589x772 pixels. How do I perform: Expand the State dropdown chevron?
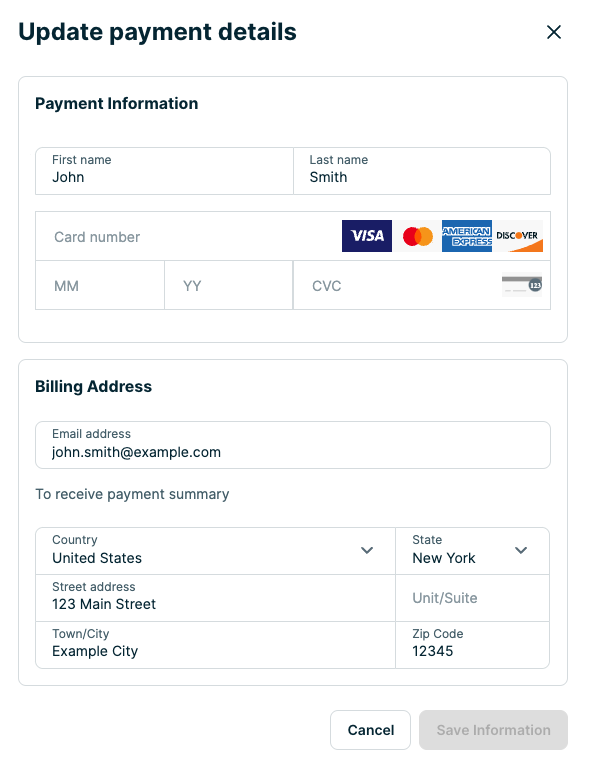[521, 550]
